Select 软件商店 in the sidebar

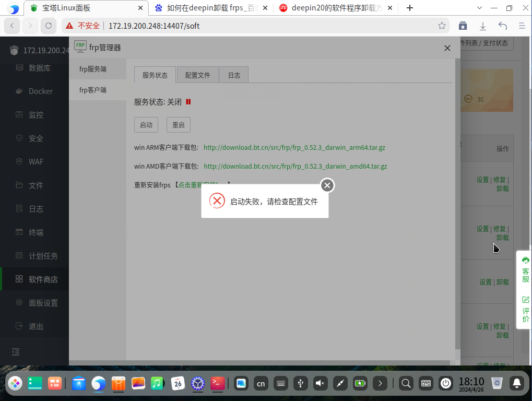point(34,279)
